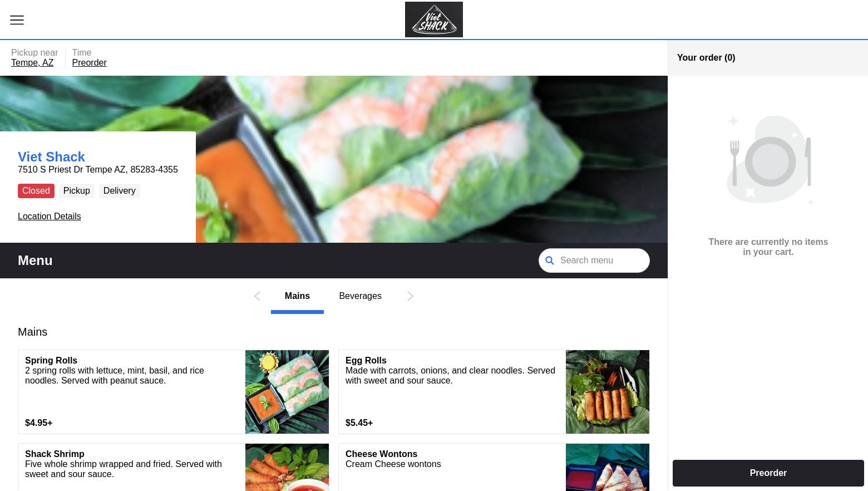
Task: Open the Viet Shack restaurant name link
Action: (x=51, y=157)
